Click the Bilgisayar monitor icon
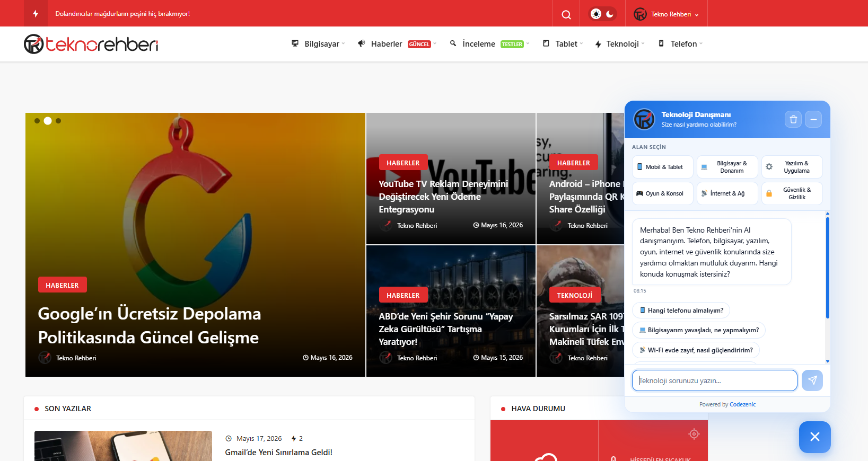868x461 pixels. (295, 43)
